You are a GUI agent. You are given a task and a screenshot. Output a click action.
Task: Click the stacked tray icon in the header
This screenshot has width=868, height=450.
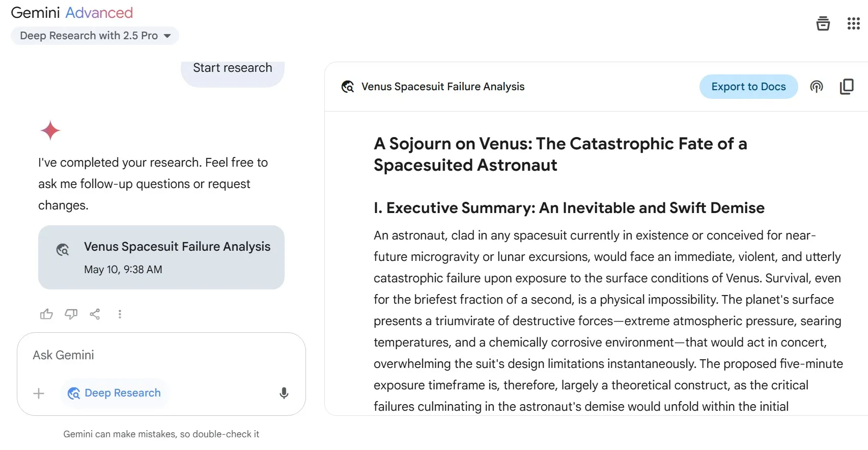click(x=823, y=23)
